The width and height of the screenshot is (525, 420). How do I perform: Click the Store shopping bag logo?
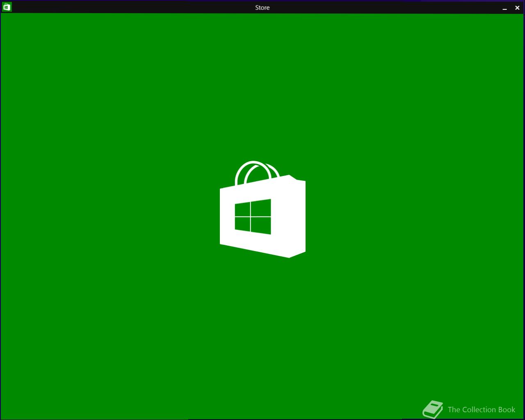(262, 209)
